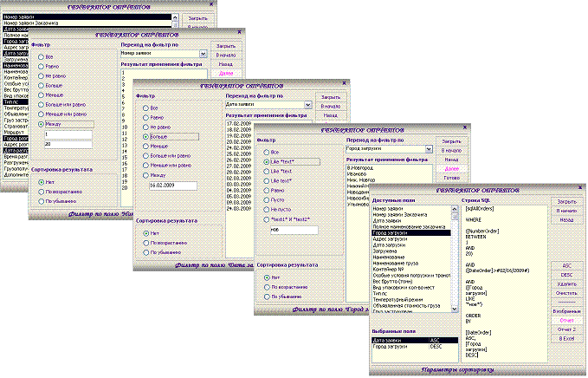Select Температурный режим in Доступные поля list
This screenshot has height=378, width=588.
[x=411, y=300]
